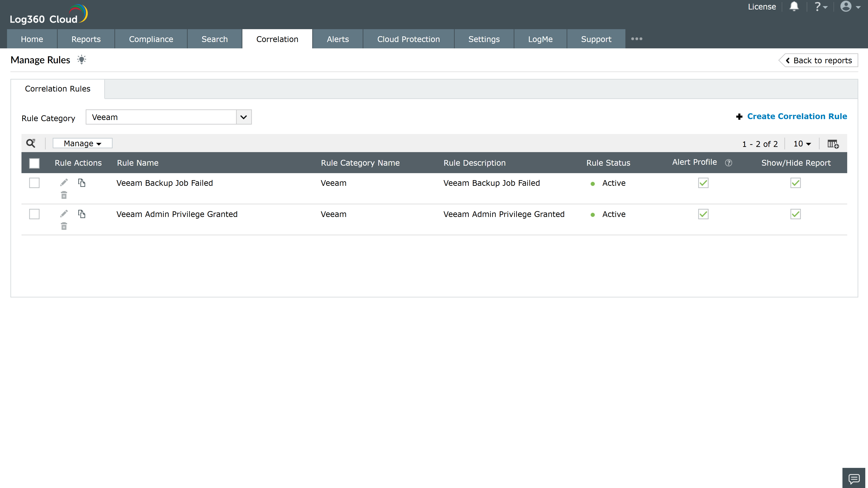
Task: Delete the Veeam Backup Job Failed rule
Action: [64, 195]
